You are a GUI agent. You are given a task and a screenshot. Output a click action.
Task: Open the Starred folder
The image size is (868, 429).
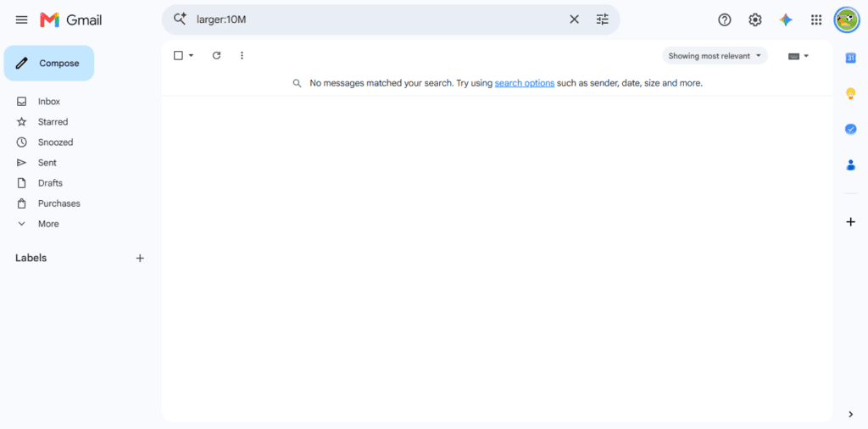tap(53, 122)
